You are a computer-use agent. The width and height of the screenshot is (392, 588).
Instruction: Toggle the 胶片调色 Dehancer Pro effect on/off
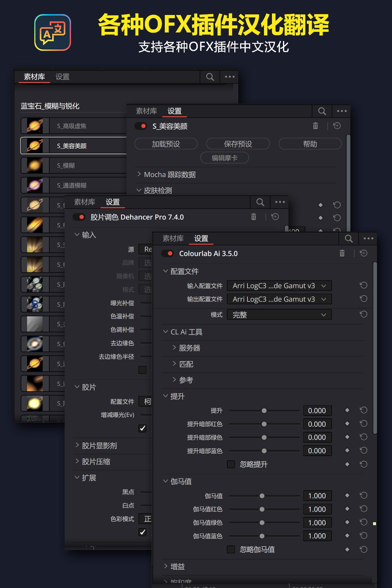tap(79, 217)
